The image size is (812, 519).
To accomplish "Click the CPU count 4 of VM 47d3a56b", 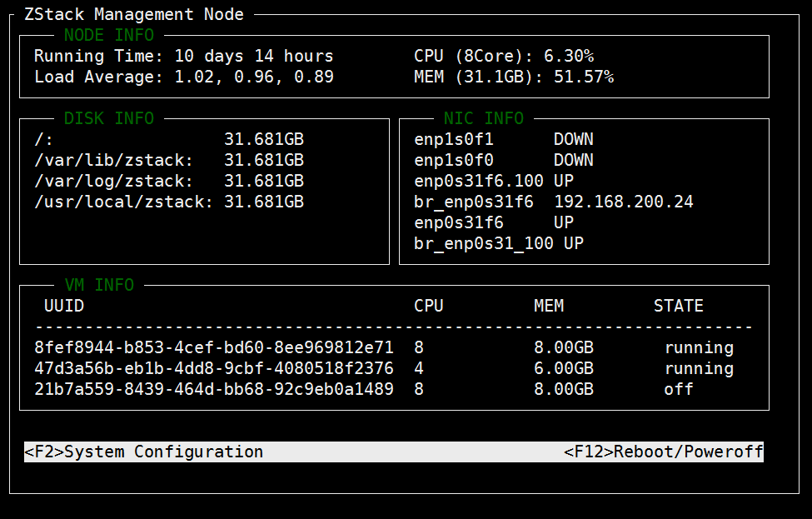I will tap(419, 368).
